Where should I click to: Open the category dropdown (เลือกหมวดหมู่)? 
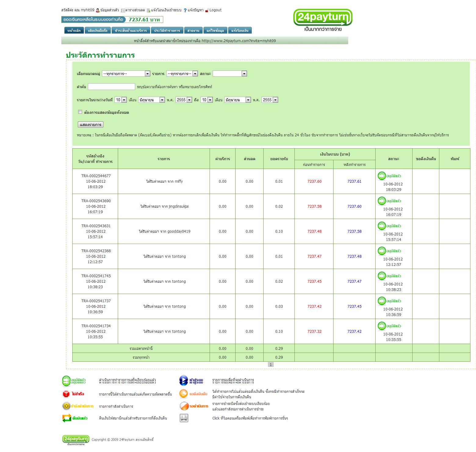pos(126,74)
